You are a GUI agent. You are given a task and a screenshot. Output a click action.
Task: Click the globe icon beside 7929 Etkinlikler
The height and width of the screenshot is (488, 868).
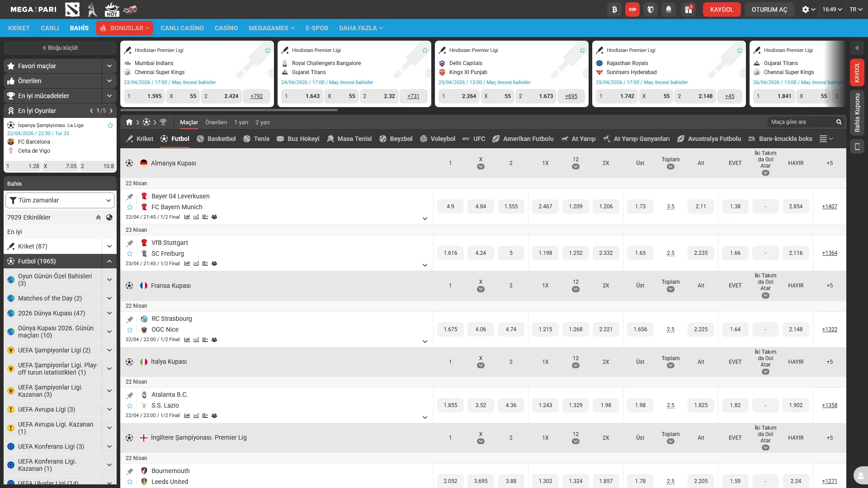point(109,217)
